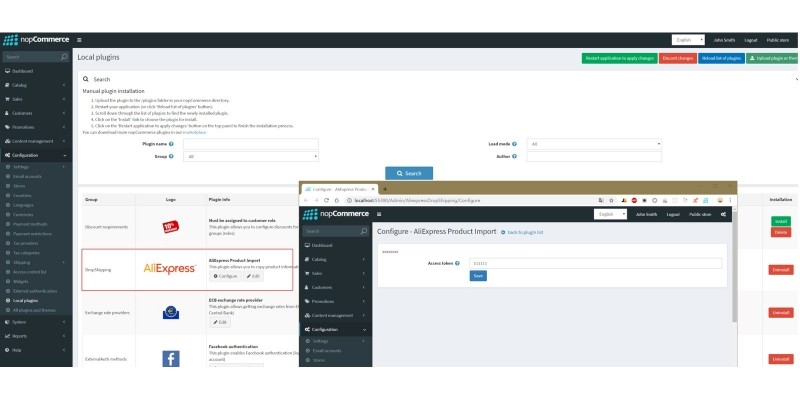The width and height of the screenshot is (800, 400).
Task: Select Configure - AliExpress browser tab
Action: 340,189
